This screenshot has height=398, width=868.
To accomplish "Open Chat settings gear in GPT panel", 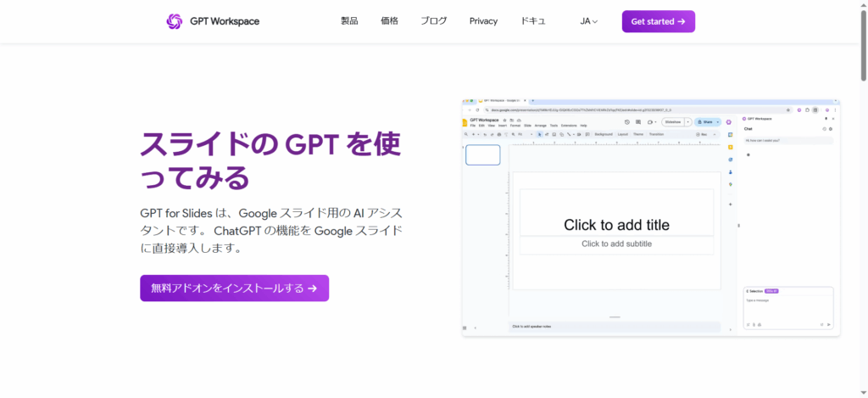I will tap(831, 129).
